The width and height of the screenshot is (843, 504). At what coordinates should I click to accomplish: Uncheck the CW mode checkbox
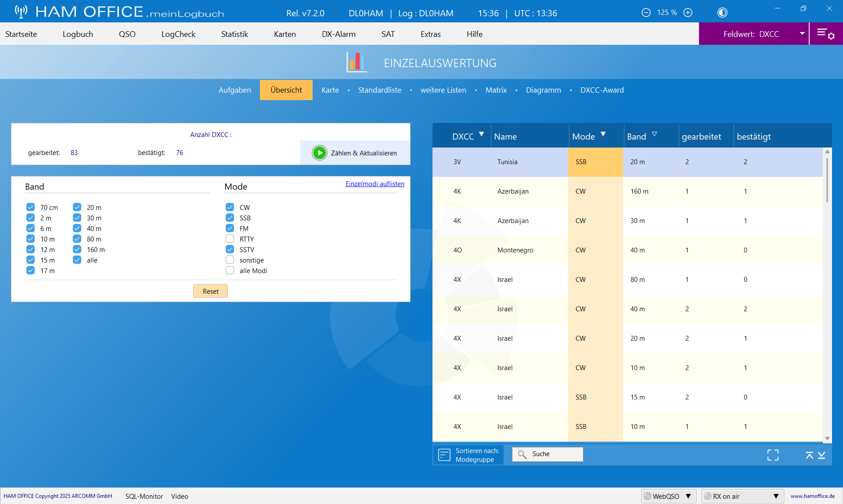pyautogui.click(x=230, y=207)
